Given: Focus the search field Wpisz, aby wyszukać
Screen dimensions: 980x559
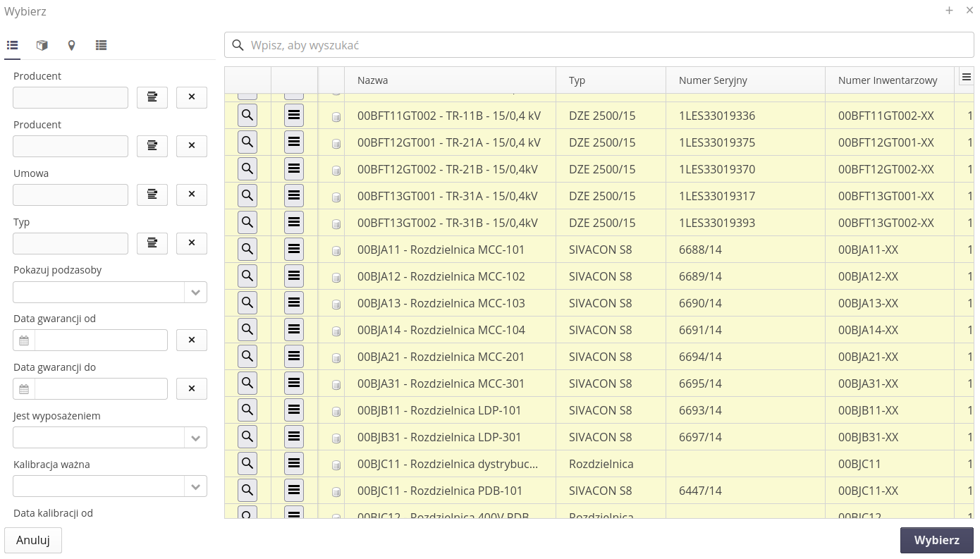Looking at the screenshot, I should (x=606, y=45).
